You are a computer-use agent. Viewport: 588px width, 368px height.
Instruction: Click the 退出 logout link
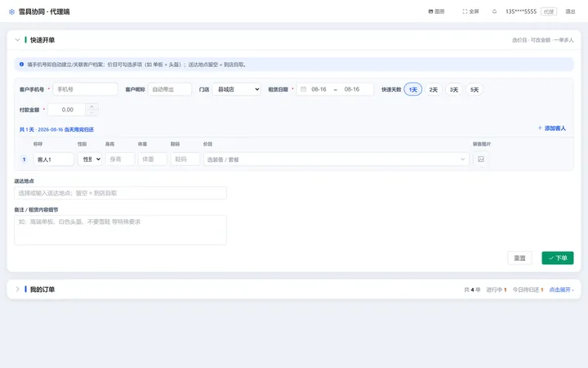(570, 11)
